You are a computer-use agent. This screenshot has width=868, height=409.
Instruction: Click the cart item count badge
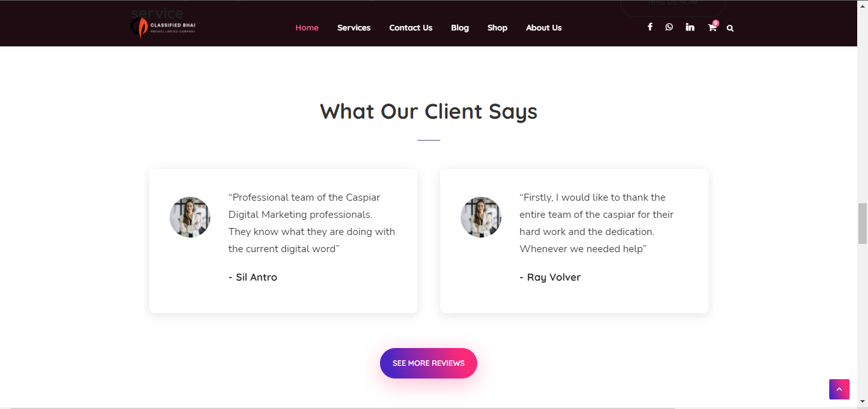[x=715, y=22]
